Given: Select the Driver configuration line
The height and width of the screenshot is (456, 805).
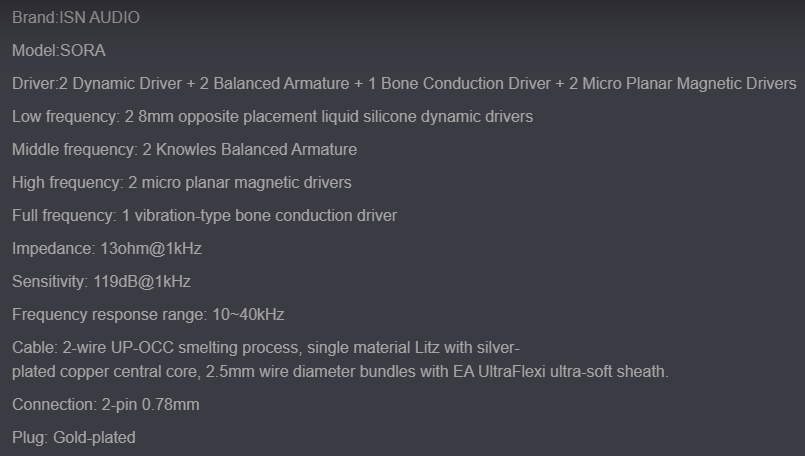Looking at the screenshot, I should click(404, 84).
